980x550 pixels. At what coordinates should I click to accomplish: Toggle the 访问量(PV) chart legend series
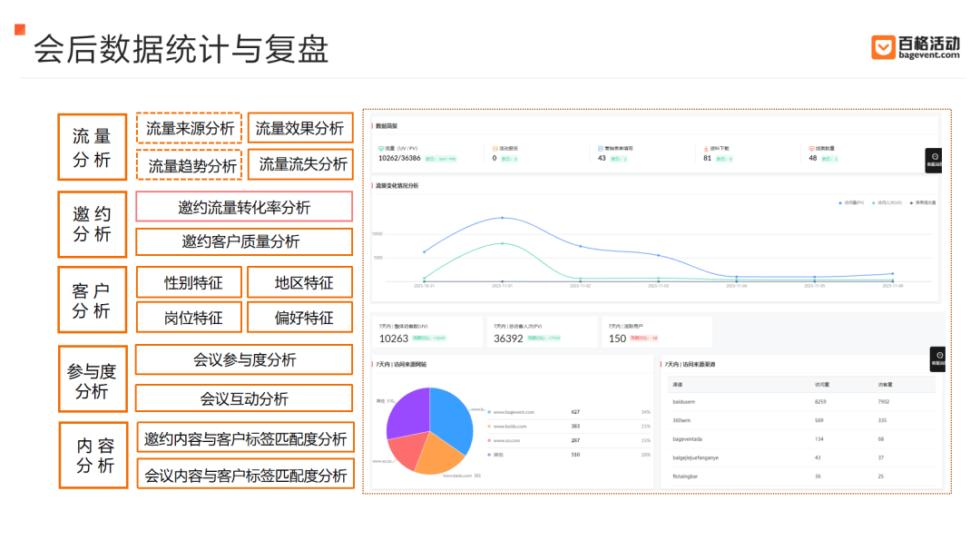coord(851,202)
